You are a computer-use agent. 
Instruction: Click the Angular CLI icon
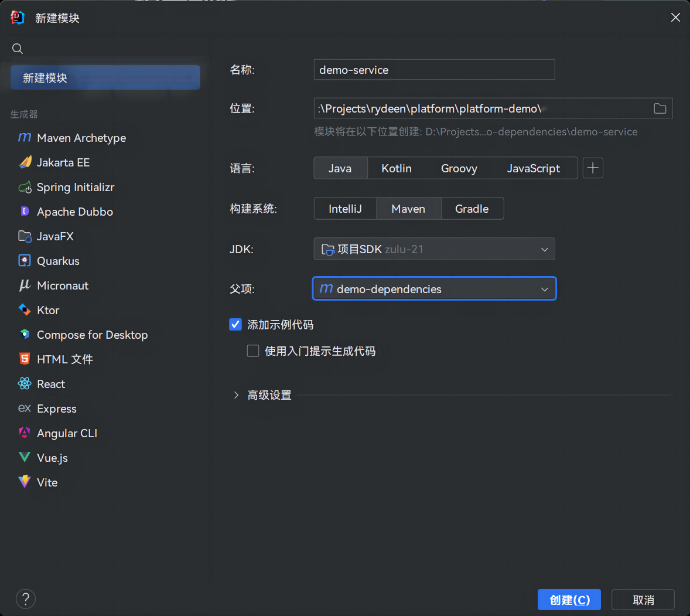pyautogui.click(x=25, y=433)
